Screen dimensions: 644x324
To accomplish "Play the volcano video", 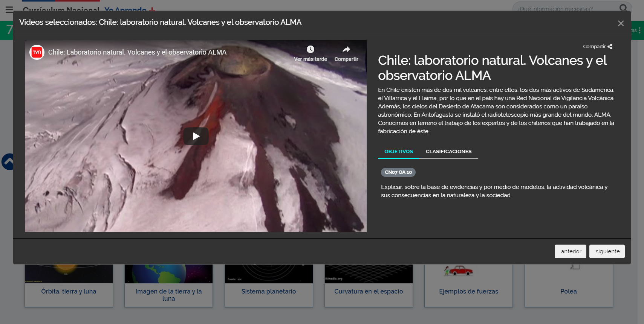I will [196, 136].
